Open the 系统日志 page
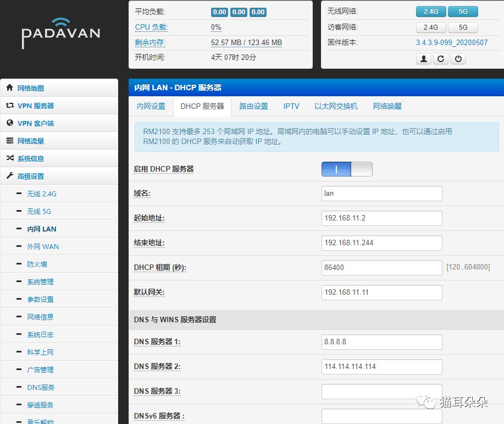Image resolution: width=504 pixels, height=424 pixels. pos(40,334)
